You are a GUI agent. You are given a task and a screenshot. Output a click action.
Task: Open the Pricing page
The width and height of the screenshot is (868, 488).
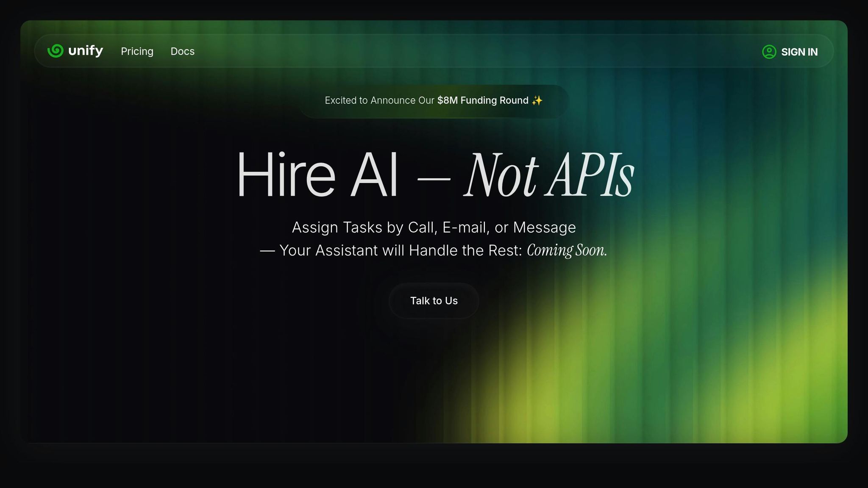137,51
